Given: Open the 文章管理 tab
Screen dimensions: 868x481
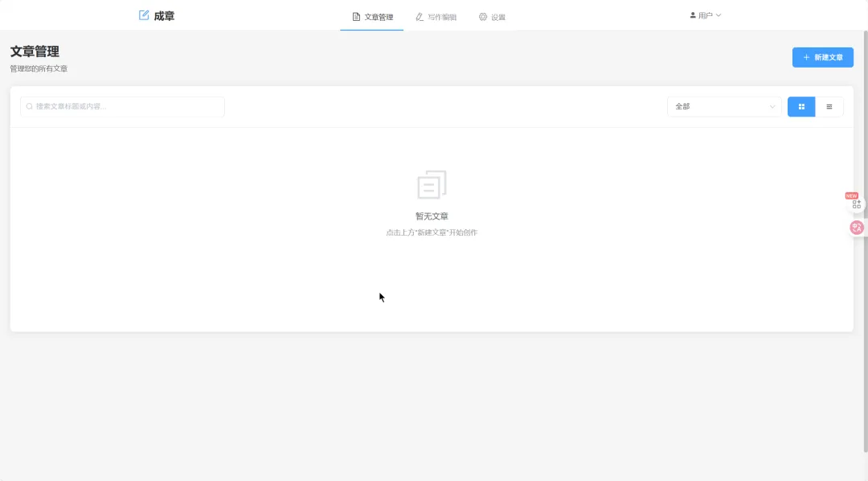Looking at the screenshot, I should pyautogui.click(x=372, y=17).
